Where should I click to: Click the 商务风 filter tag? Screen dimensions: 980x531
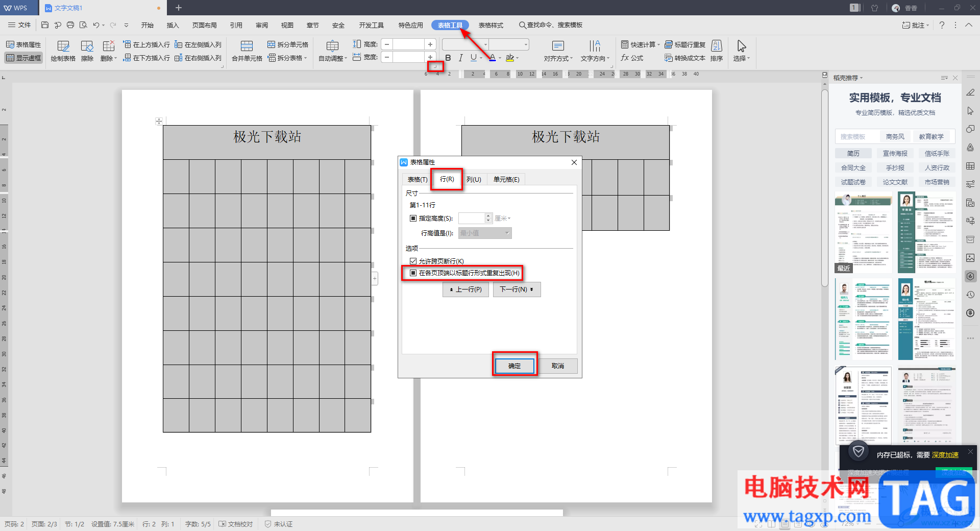895,137
